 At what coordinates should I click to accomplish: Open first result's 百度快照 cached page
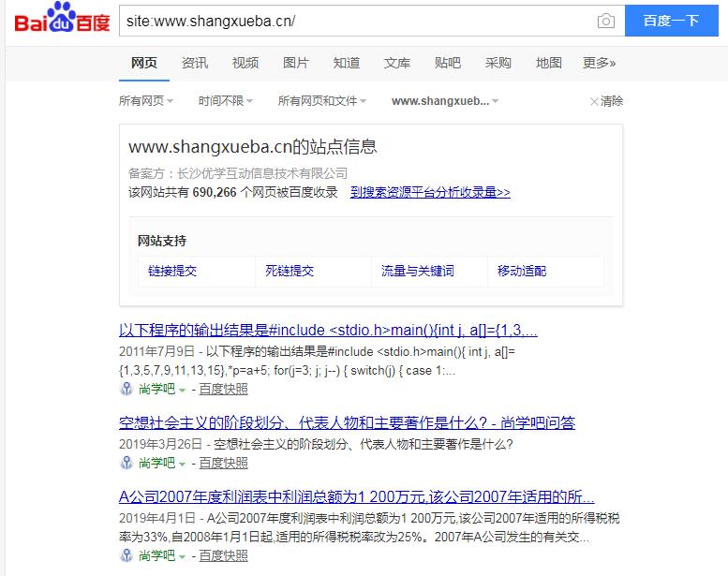tap(223, 389)
